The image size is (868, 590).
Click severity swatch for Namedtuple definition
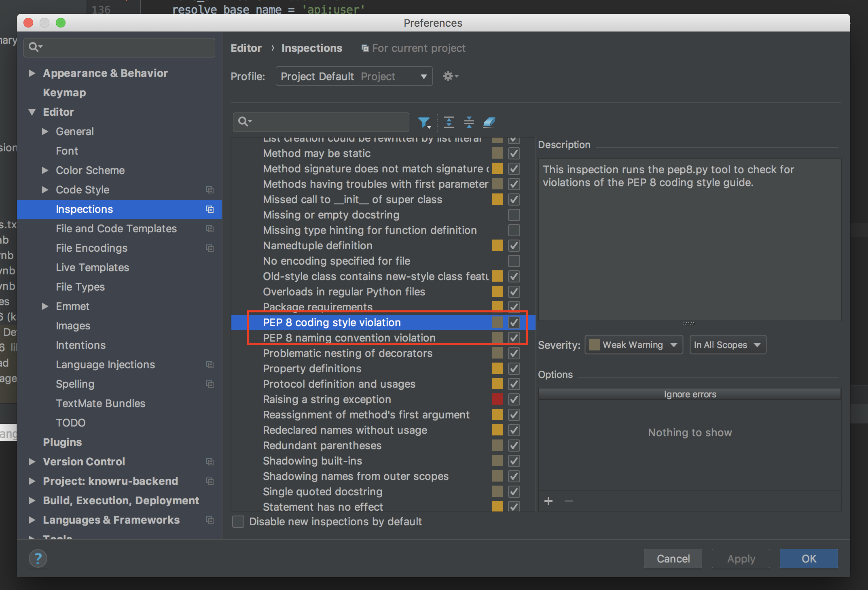tap(498, 246)
